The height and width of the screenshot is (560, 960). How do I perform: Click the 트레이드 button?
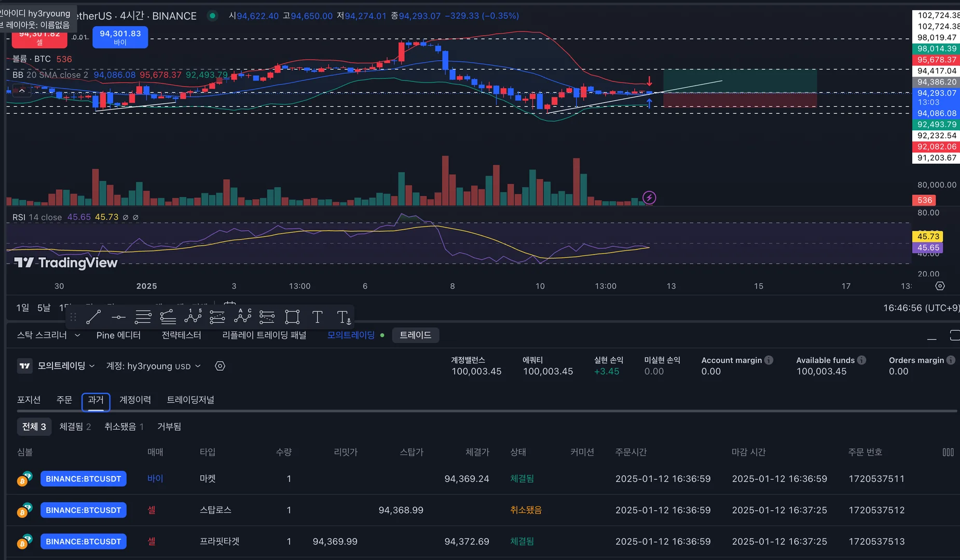click(415, 335)
